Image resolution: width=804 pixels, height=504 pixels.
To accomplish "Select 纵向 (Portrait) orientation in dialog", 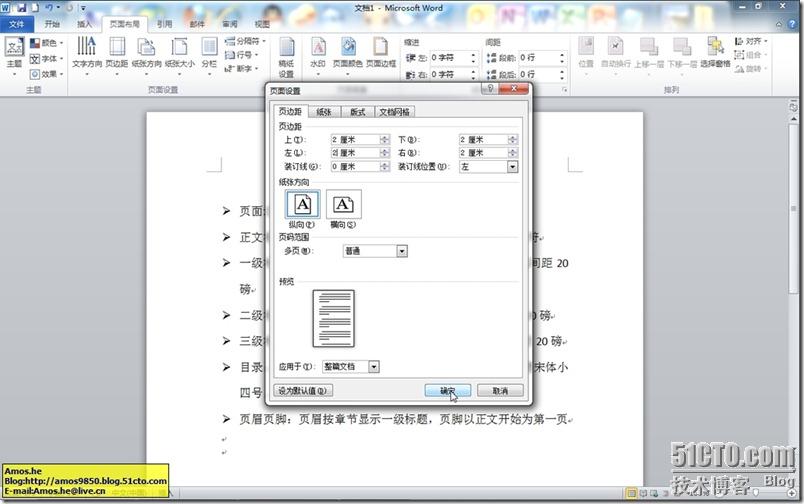I will click(x=303, y=209).
